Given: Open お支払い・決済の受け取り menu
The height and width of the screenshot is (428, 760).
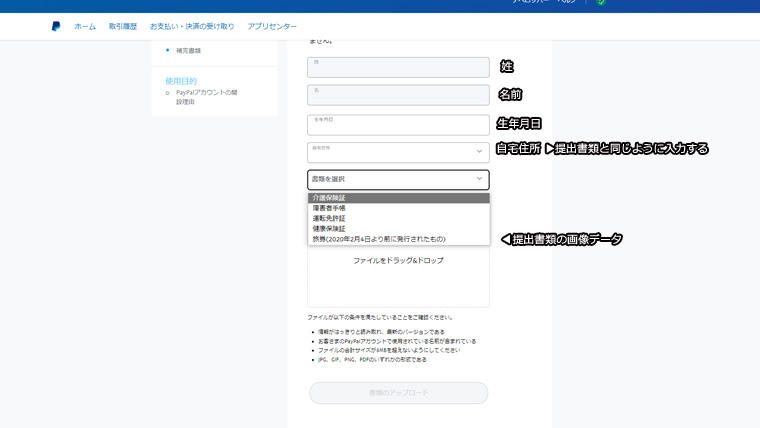Looking at the screenshot, I should tap(192, 26).
